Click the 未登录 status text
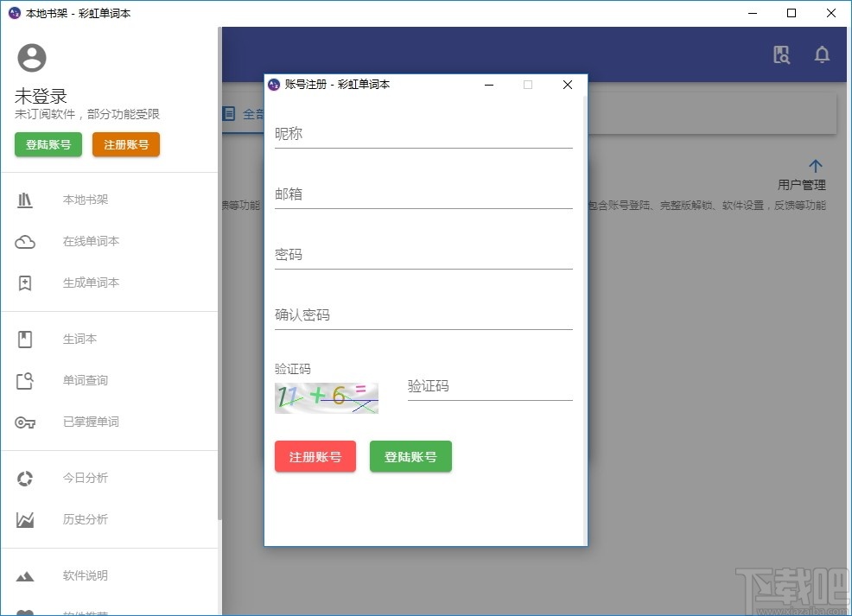 coord(41,96)
